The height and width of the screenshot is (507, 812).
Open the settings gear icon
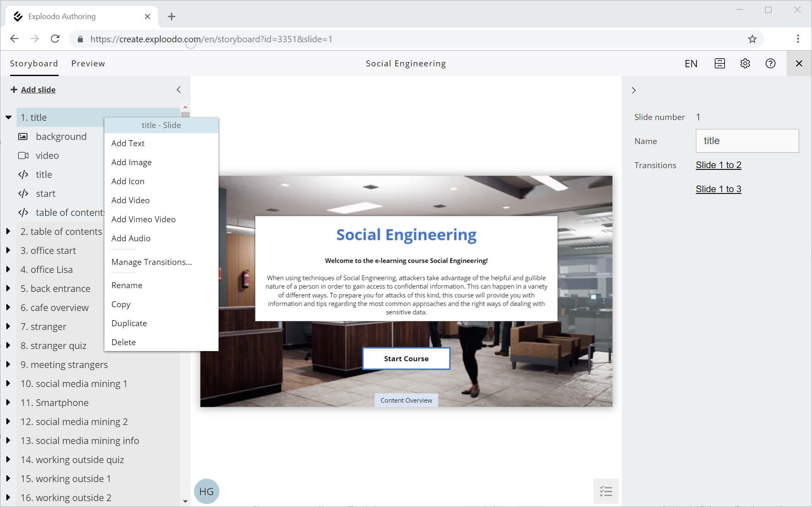coord(745,63)
